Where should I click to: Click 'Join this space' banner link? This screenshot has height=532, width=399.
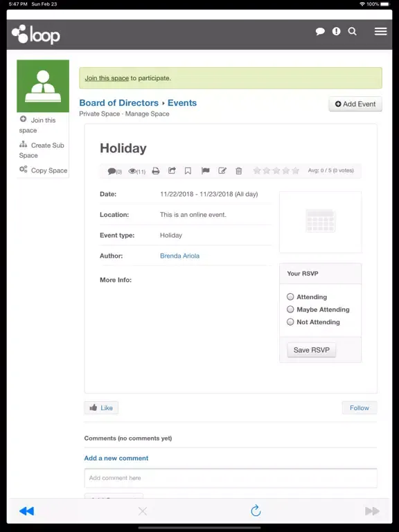coord(107,78)
